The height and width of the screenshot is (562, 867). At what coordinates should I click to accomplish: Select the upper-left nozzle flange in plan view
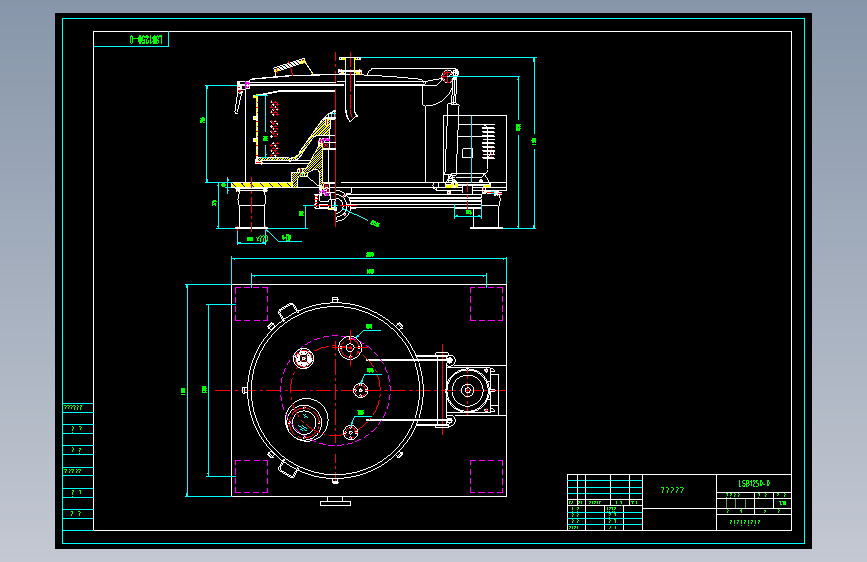pos(303,358)
